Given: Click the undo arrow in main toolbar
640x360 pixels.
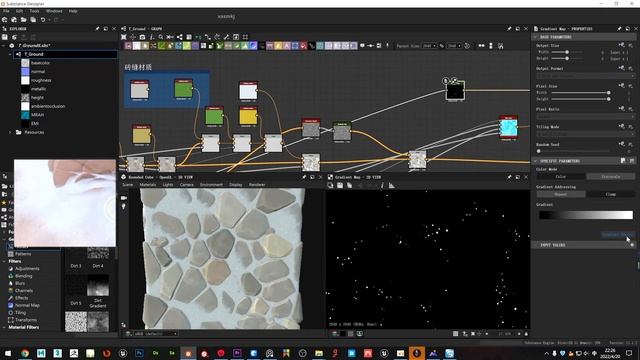Looking at the screenshot, I should pyautogui.click(x=43, y=20).
